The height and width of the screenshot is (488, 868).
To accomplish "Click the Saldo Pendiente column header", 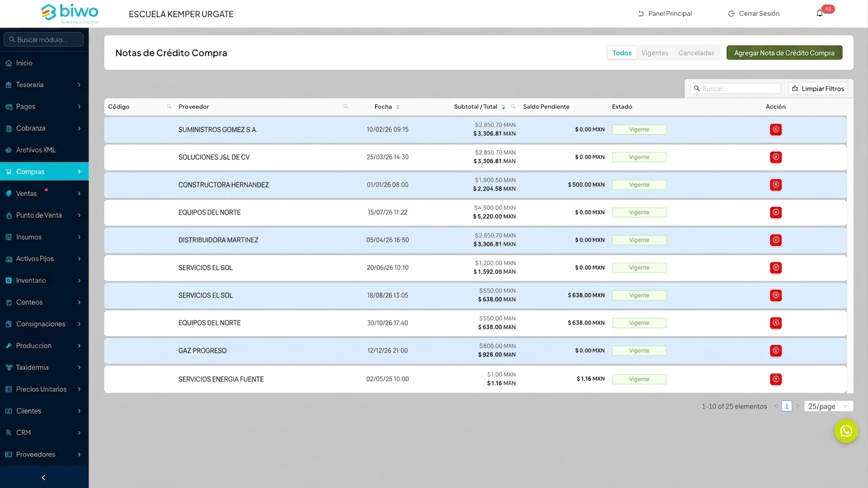I will point(546,107).
